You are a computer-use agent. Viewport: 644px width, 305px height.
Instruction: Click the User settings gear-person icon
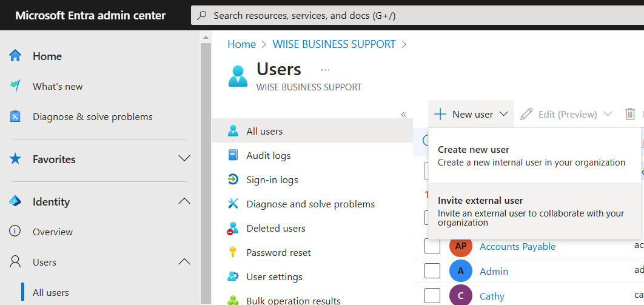tap(233, 277)
